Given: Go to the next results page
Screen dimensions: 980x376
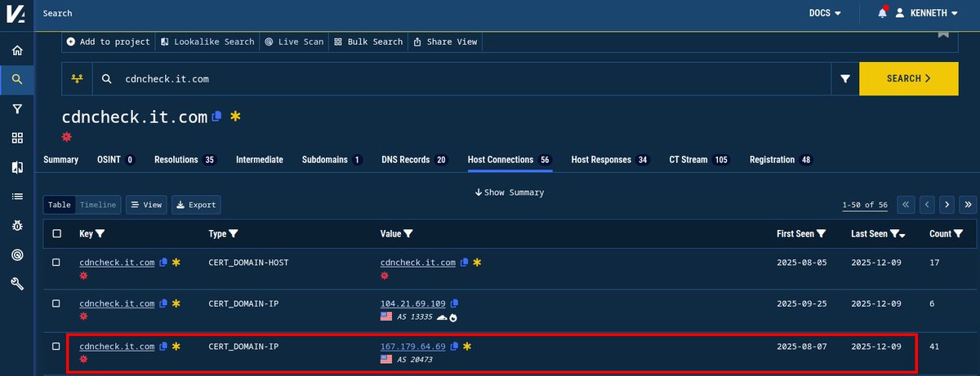Looking at the screenshot, I should coord(947,205).
